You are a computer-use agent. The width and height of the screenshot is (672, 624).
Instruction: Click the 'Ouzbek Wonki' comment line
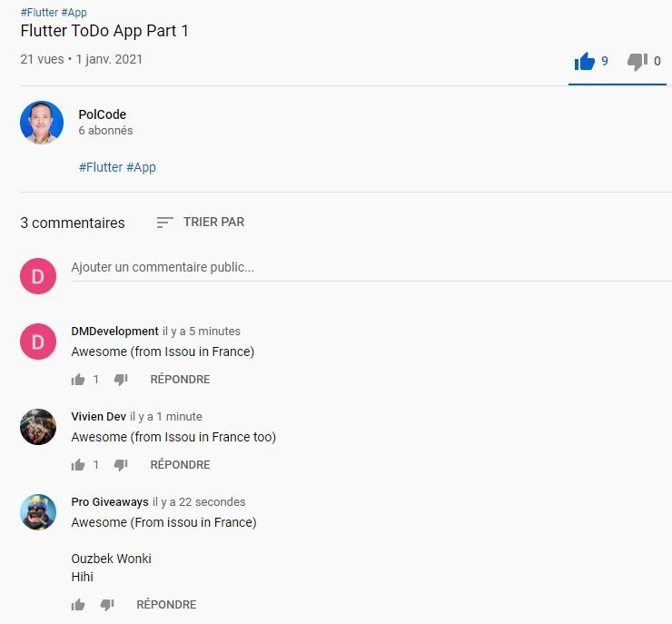111,559
